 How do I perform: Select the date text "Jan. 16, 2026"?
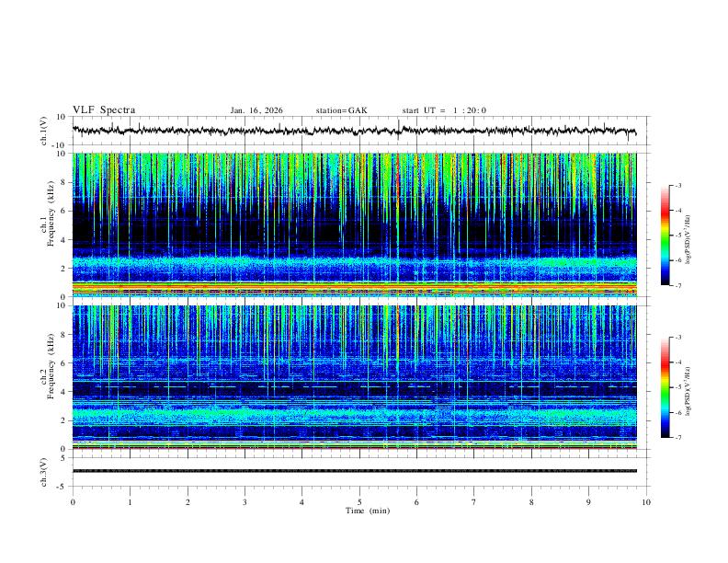click(256, 110)
